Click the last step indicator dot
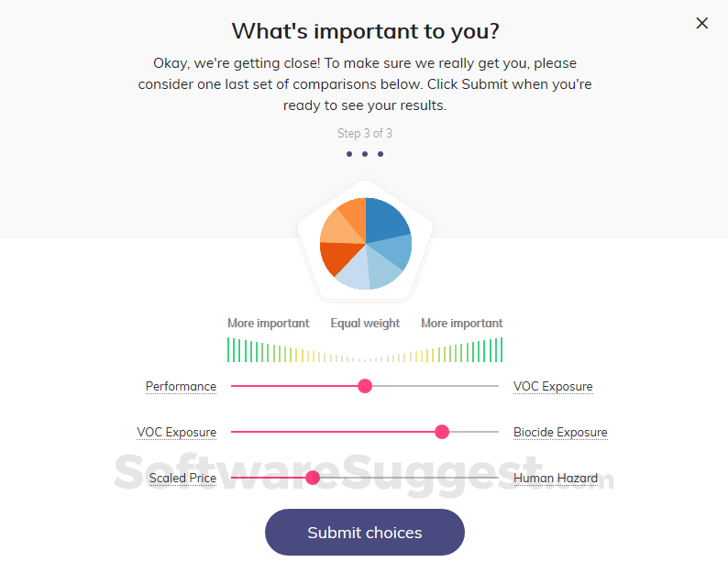The image size is (728, 562). point(381,154)
